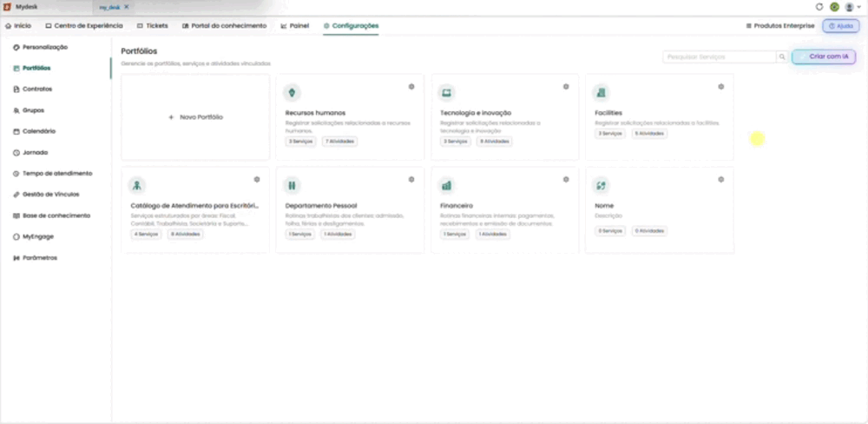Open the Financeiro portfolio title
Image resolution: width=868 pixels, height=424 pixels.
tap(457, 206)
